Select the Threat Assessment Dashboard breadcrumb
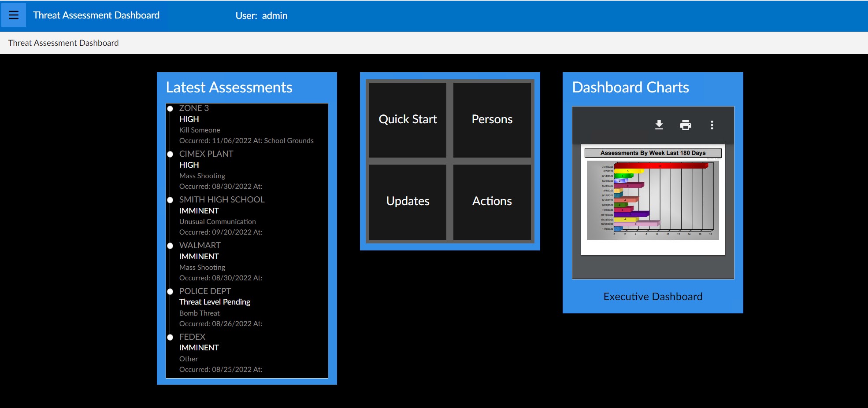 (63, 43)
